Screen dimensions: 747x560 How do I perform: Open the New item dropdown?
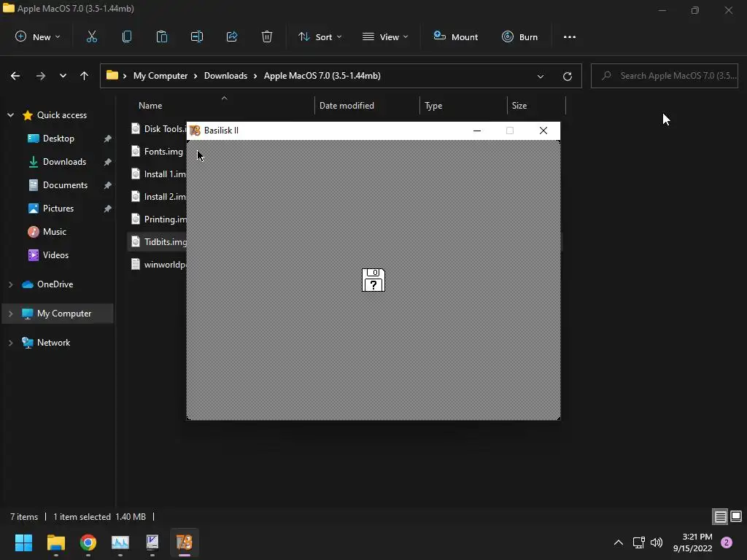point(38,36)
